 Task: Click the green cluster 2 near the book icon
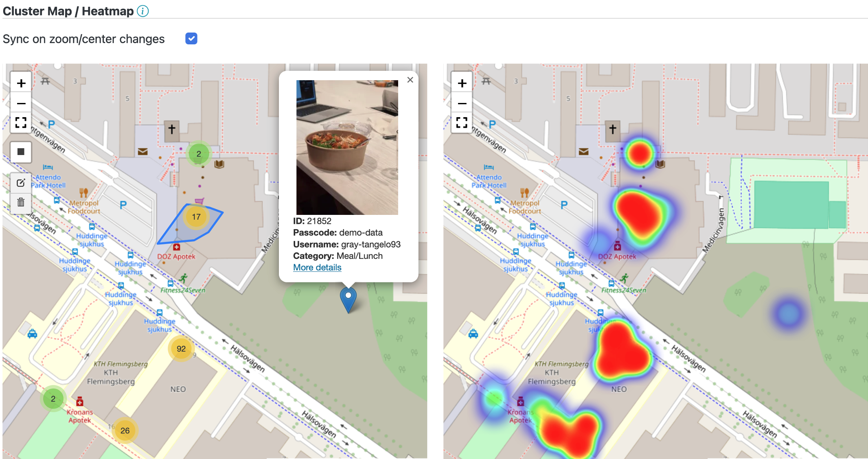(199, 154)
